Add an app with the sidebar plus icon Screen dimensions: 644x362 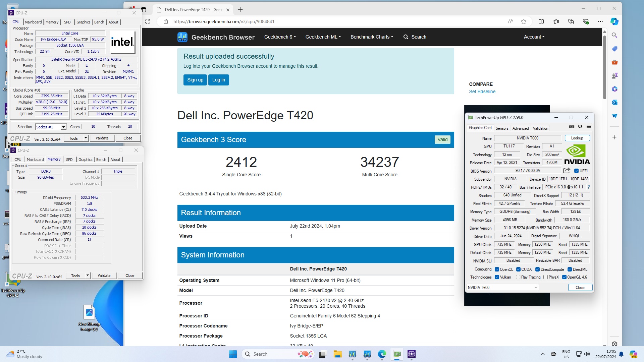click(614, 137)
